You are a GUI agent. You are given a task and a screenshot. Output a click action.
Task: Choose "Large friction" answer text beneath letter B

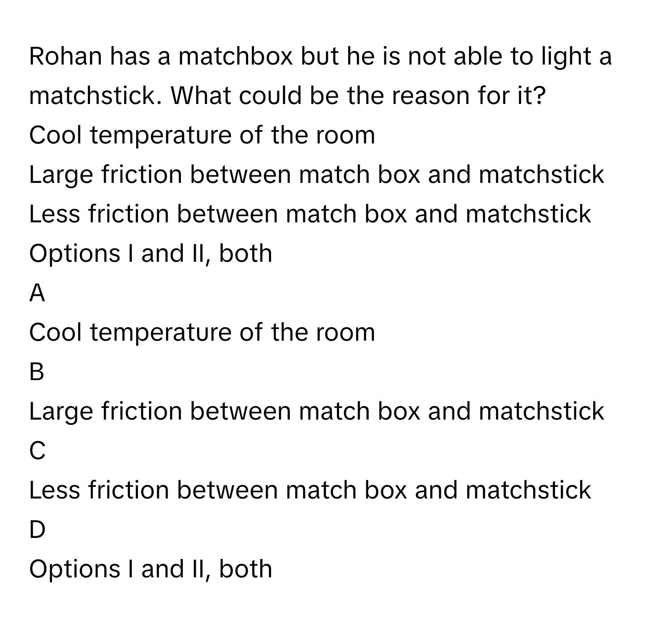tap(317, 412)
